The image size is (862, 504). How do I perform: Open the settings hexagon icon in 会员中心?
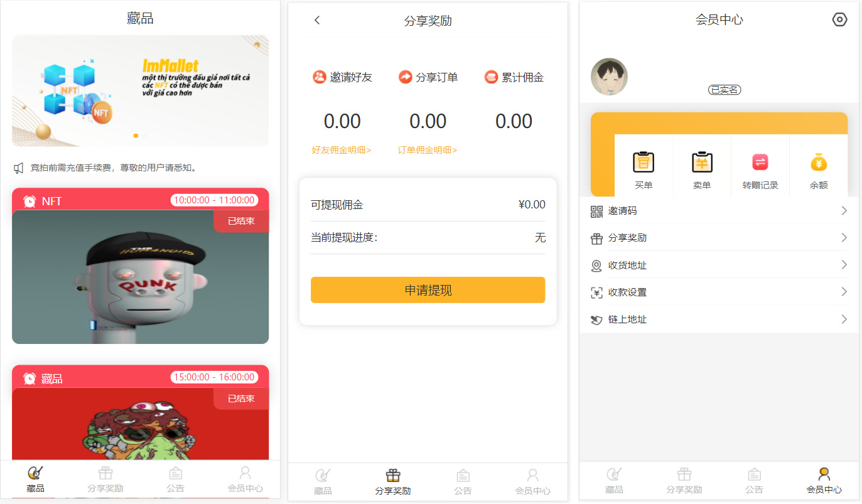pyautogui.click(x=839, y=19)
